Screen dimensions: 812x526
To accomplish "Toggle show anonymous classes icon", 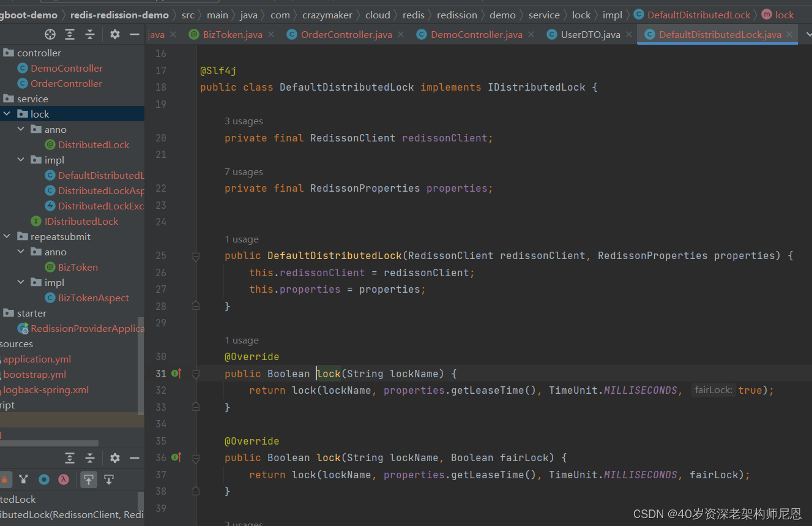I will click(x=44, y=479).
